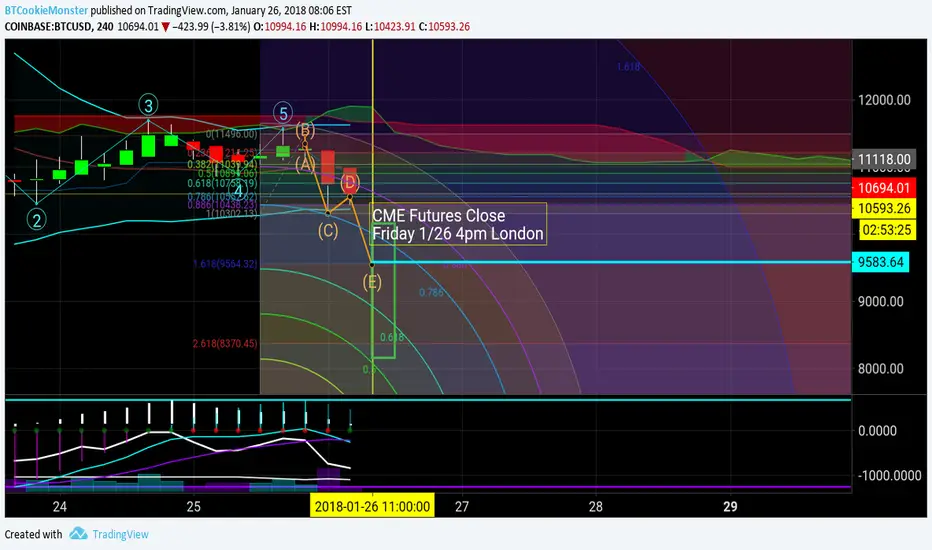Screen dimensions: 932x550
Task: Click the TradingView logo icon at bottom
Action: (78, 533)
